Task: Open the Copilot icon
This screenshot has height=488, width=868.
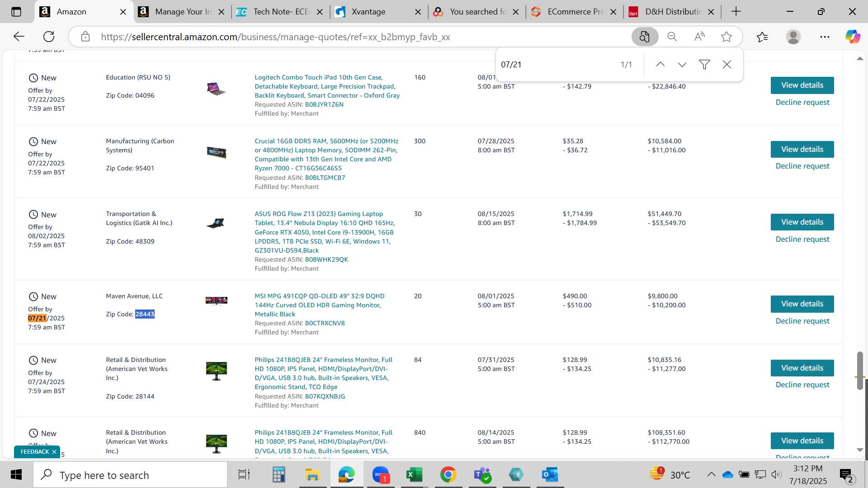Action: (x=853, y=37)
